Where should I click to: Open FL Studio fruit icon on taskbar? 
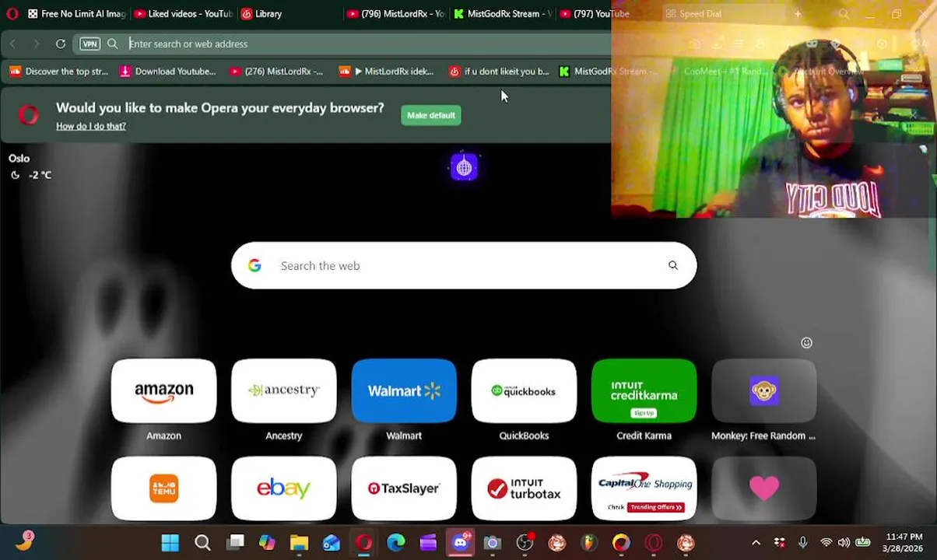(x=589, y=543)
